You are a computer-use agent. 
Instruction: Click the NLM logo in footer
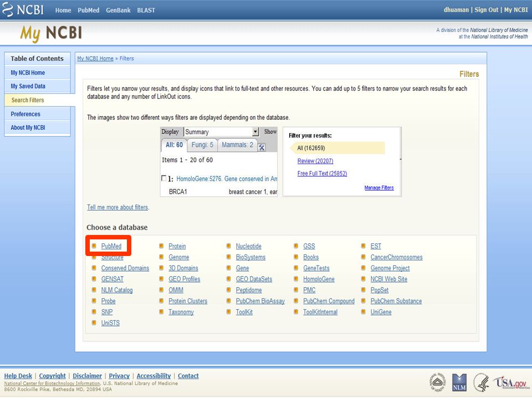pyautogui.click(x=459, y=382)
